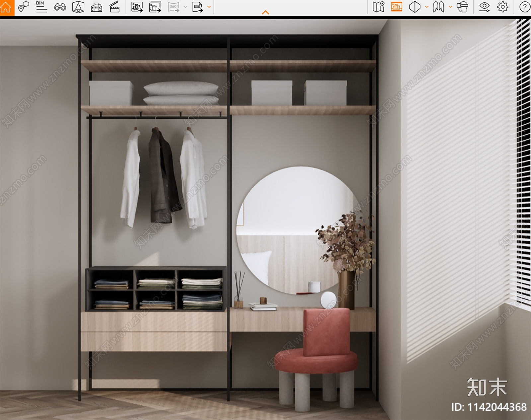
Task: Open View Management with the binoculars icon
Action: [x=60, y=7]
